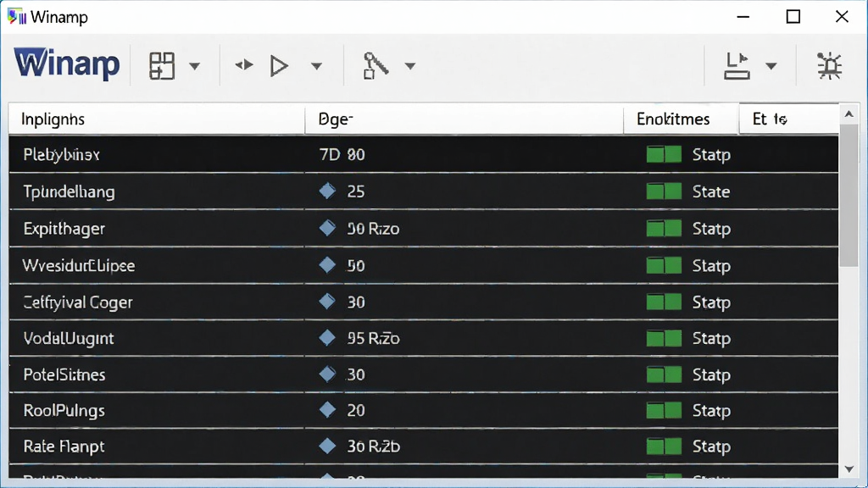Select the wrench tools icon
Screen dimensions: 868x488
(376, 66)
